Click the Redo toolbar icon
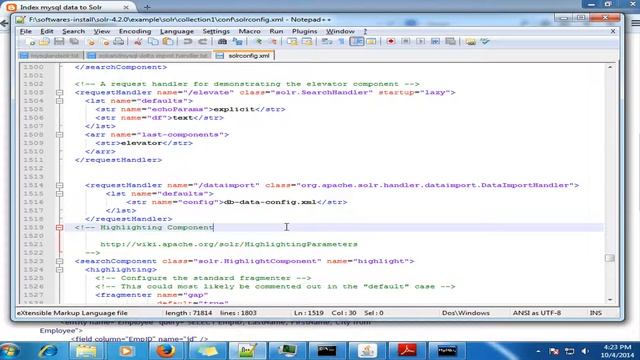The height and width of the screenshot is (360, 640). [202, 42]
